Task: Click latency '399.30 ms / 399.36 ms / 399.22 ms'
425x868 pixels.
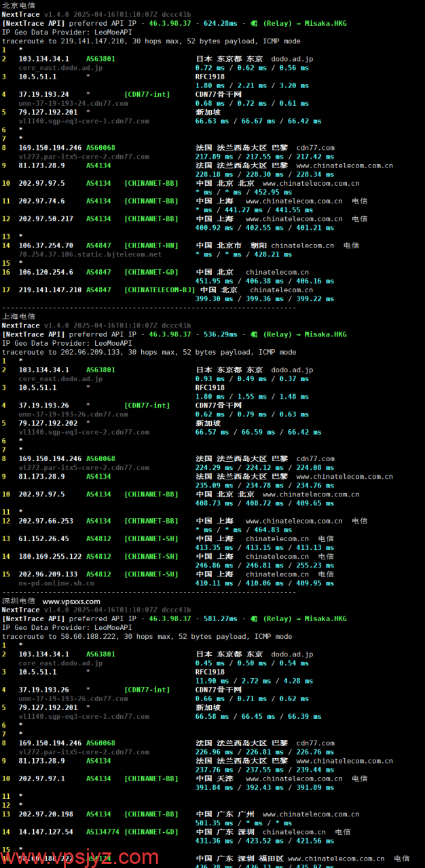Action: [264, 298]
